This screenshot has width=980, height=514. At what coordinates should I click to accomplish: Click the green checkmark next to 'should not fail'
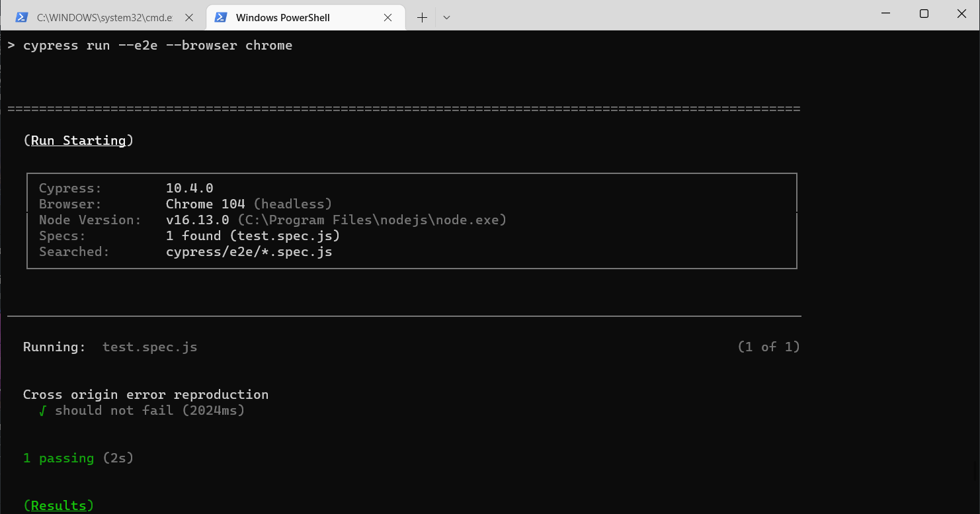pos(41,410)
